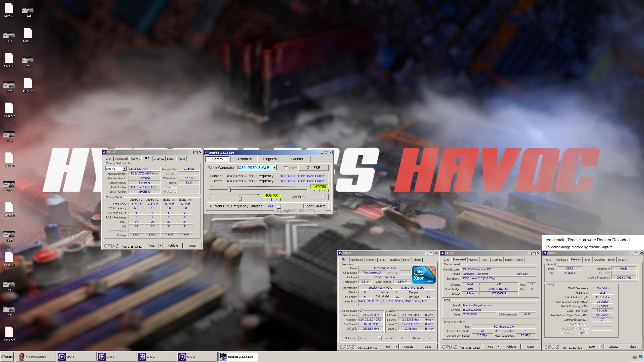Select the 1431.cvf desktop file

9,159
